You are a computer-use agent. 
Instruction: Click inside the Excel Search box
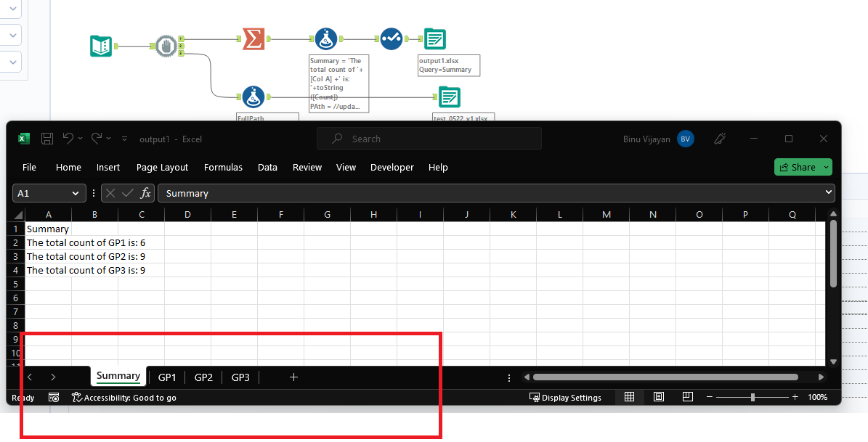click(429, 139)
